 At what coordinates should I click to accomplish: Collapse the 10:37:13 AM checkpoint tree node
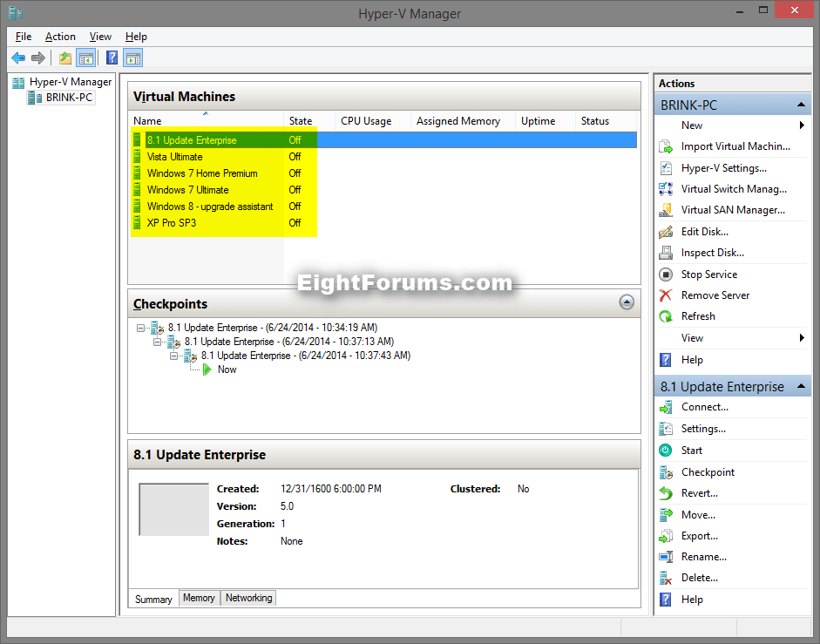[157, 342]
